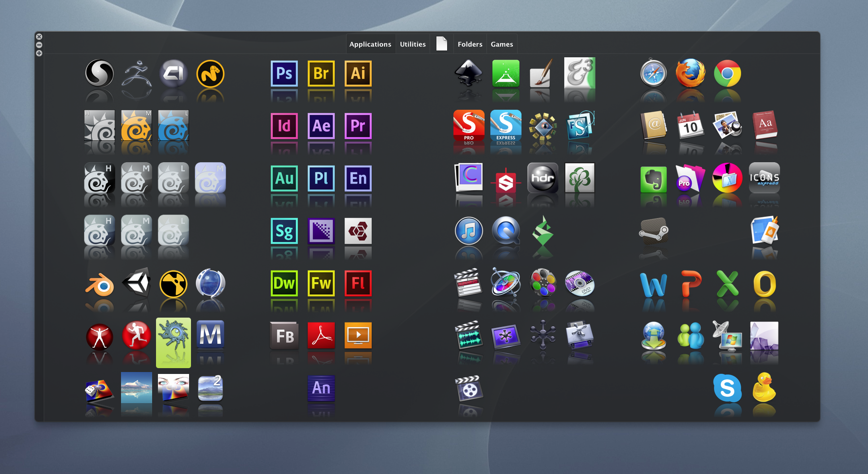The image size is (868, 474).
Task: Launch Microsoft Excel
Action: point(728,284)
